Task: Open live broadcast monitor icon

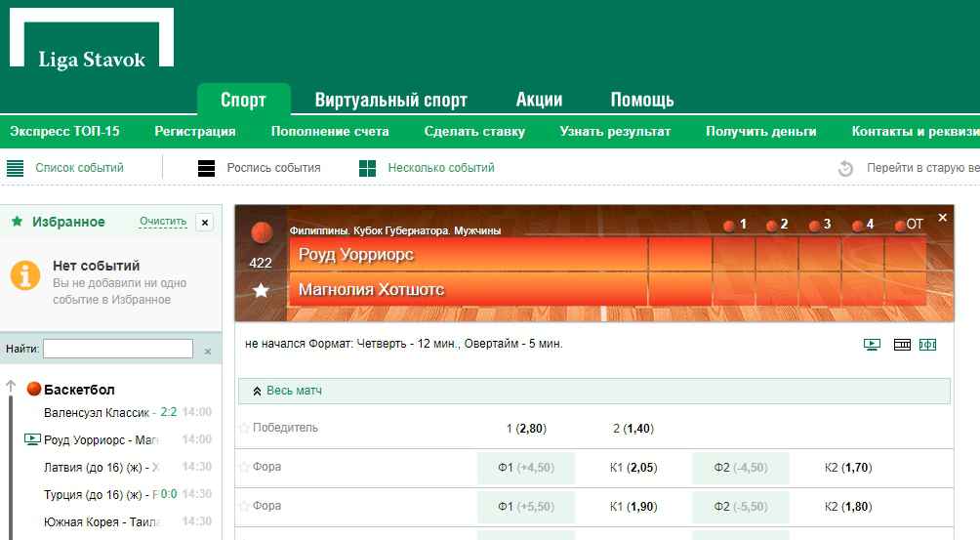Action: [872, 345]
